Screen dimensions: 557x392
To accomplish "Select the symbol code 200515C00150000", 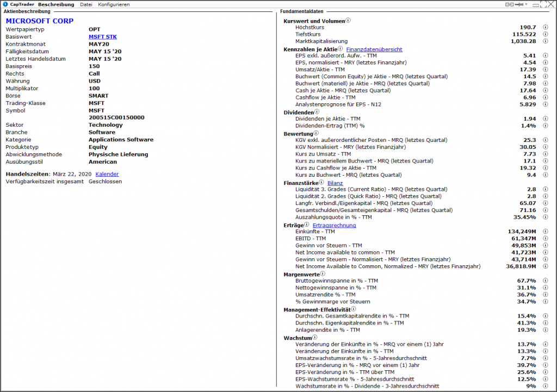I will point(116,118).
